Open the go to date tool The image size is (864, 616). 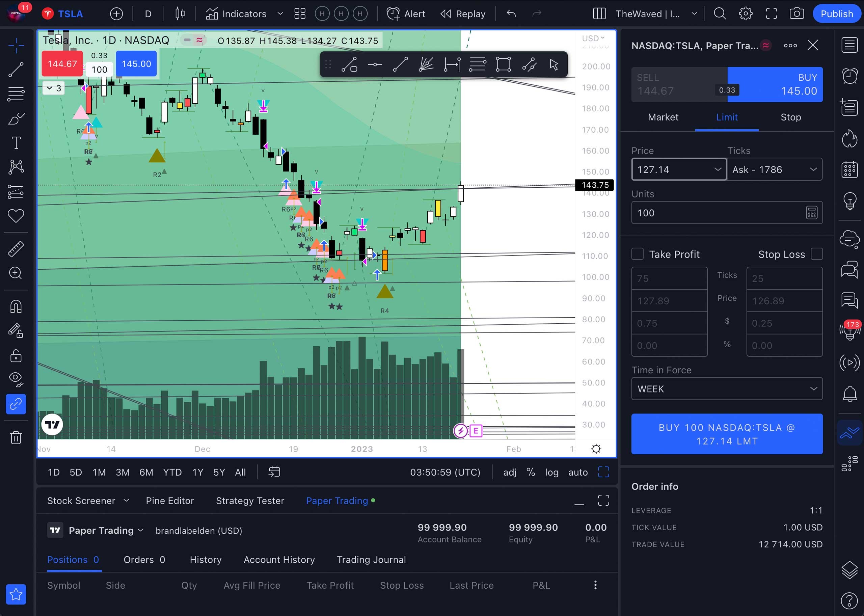pos(274,472)
